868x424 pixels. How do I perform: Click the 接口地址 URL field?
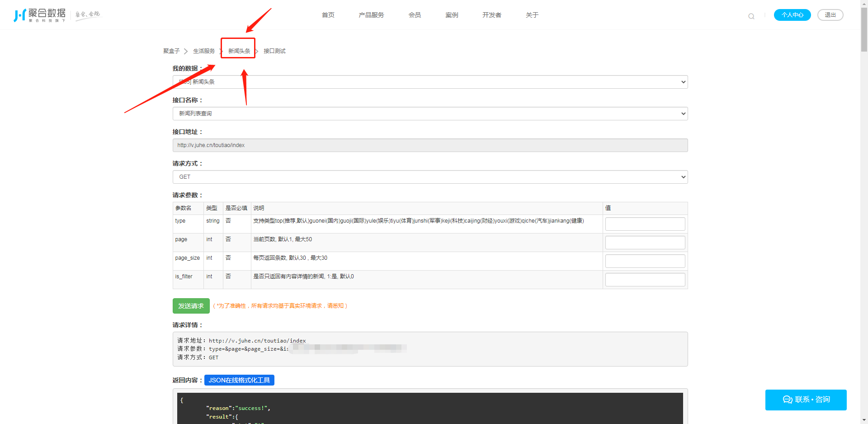pos(430,145)
